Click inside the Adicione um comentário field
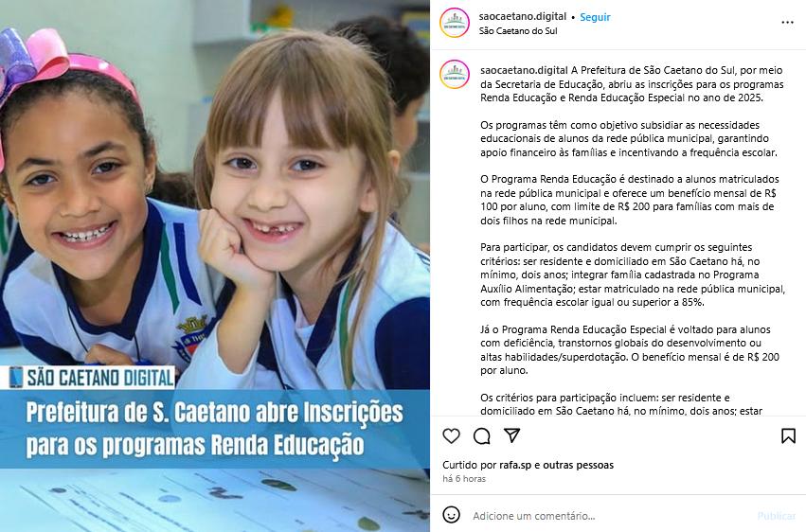806x532 pixels. click(x=606, y=516)
